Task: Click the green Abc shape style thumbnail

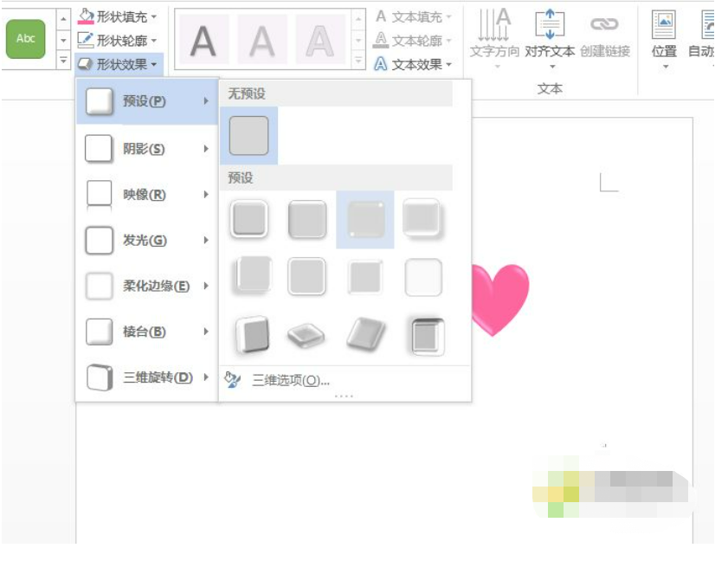Action: pos(25,39)
